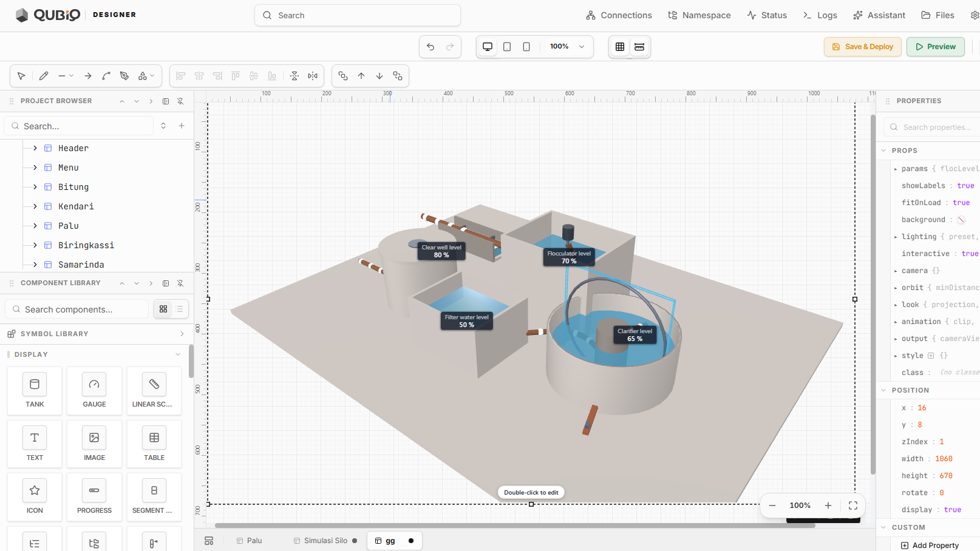Expand the Symbol Library section
The height and width of the screenshot is (551, 980).
[182, 334]
